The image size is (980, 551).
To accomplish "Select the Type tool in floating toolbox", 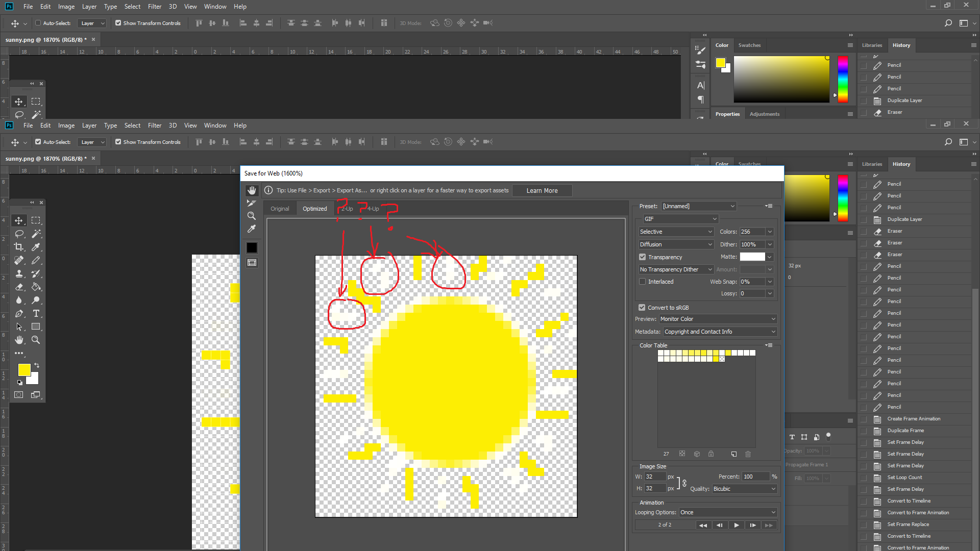I will tap(36, 313).
